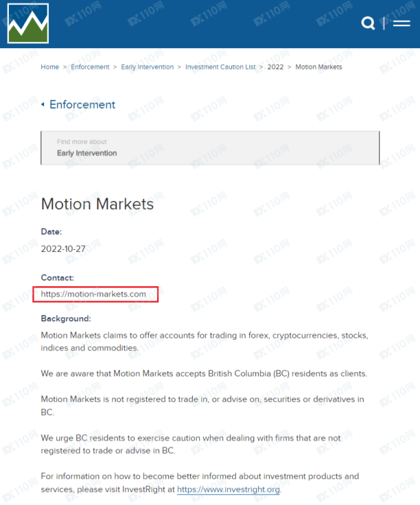
Task: Open the hamburger menu icon
Action: point(401,23)
